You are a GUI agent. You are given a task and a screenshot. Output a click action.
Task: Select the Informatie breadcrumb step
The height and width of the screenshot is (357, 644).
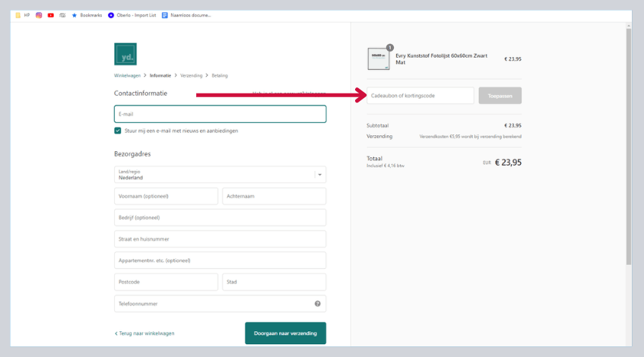pos(160,75)
